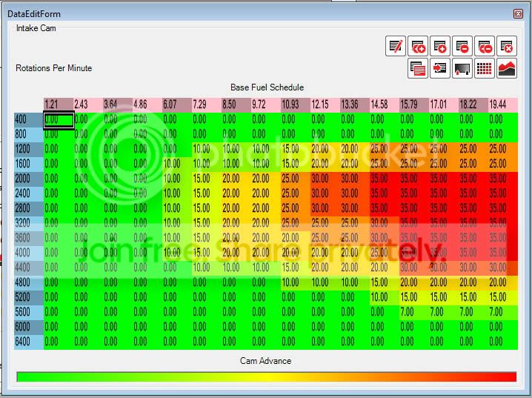Click the double-minus list icon
Viewport: 532px width, 398px height.
tap(485, 47)
